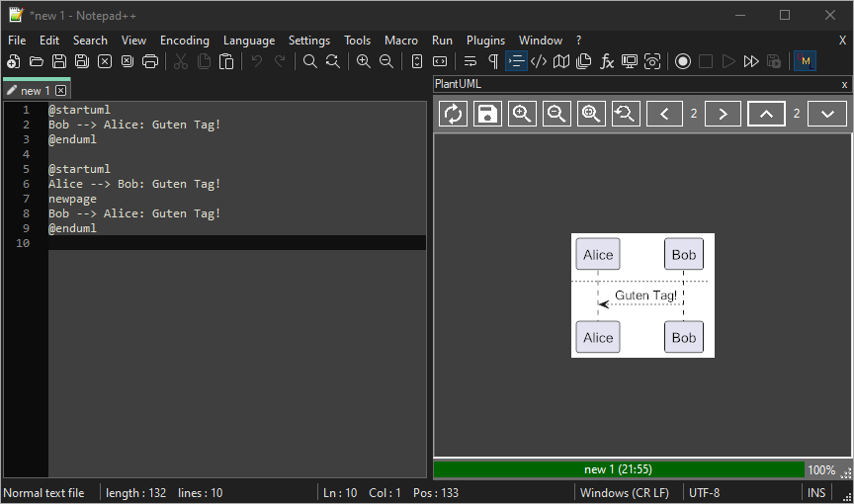Open the Tools menu

click(x=357, y=41)
